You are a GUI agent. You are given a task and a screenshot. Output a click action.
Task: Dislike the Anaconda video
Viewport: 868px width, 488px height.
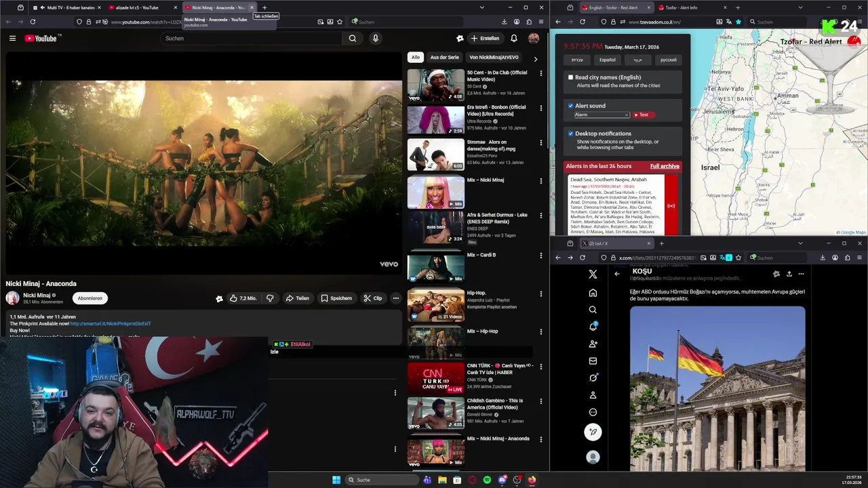tap(270, 298)
